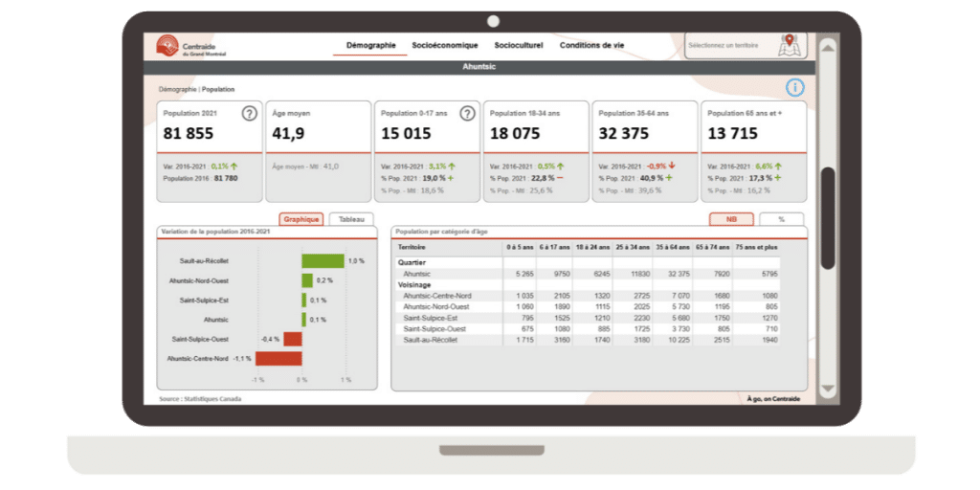
Task: Switch to the Socioculturel tab
Action: pyautogui.click(x=520, y=45)
